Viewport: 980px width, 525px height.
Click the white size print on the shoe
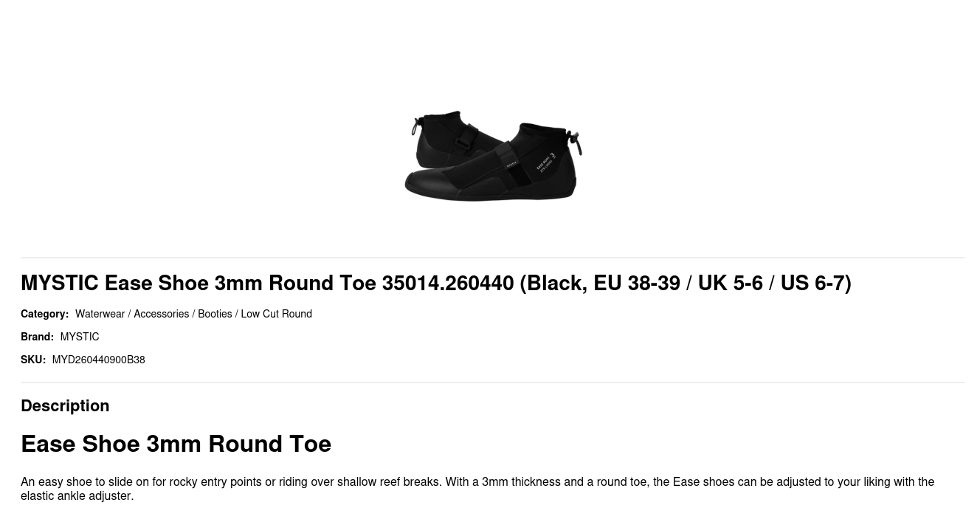pyautogui.click(x=545, y=163)
